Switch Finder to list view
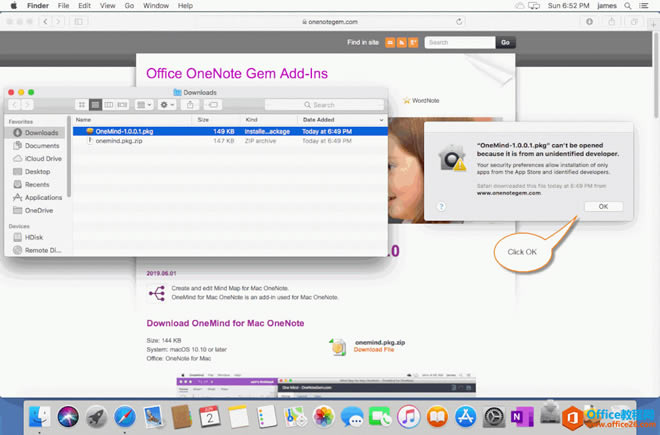Viewport: 660px width, 435px height. 95,104
